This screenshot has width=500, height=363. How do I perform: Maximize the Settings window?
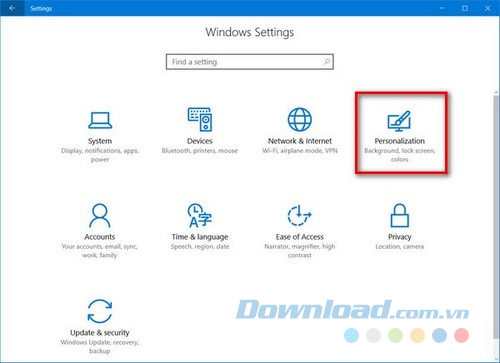pyautogui.click(x=465, y=8)
